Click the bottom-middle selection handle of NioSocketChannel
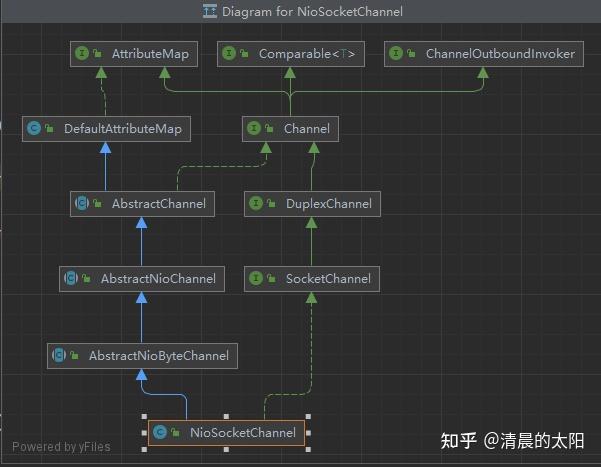601x467 pixels. [x=226, y=449]
